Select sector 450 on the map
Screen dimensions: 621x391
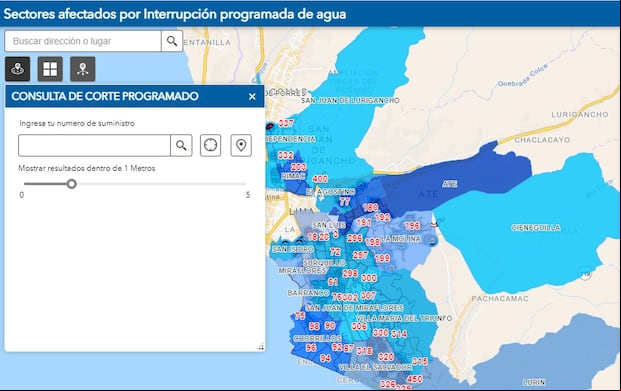414,379
